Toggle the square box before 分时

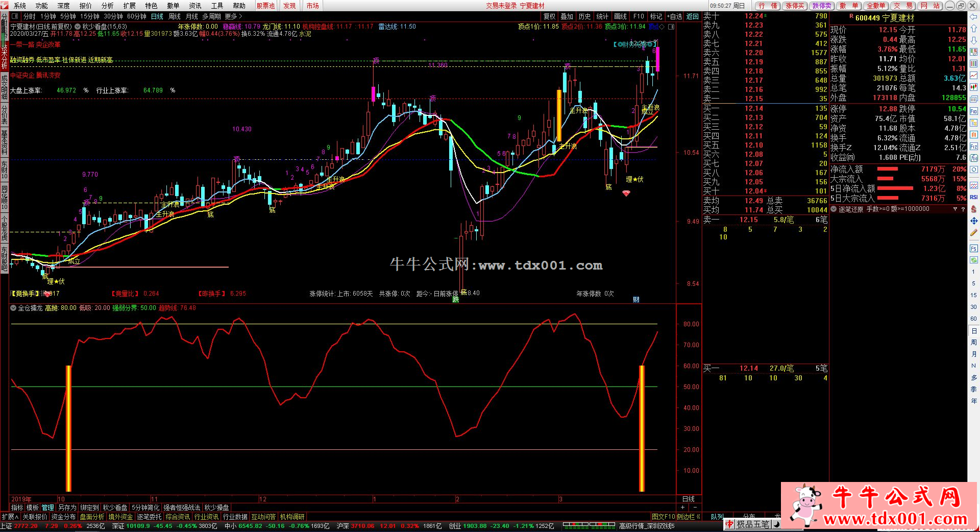point(15,16)
